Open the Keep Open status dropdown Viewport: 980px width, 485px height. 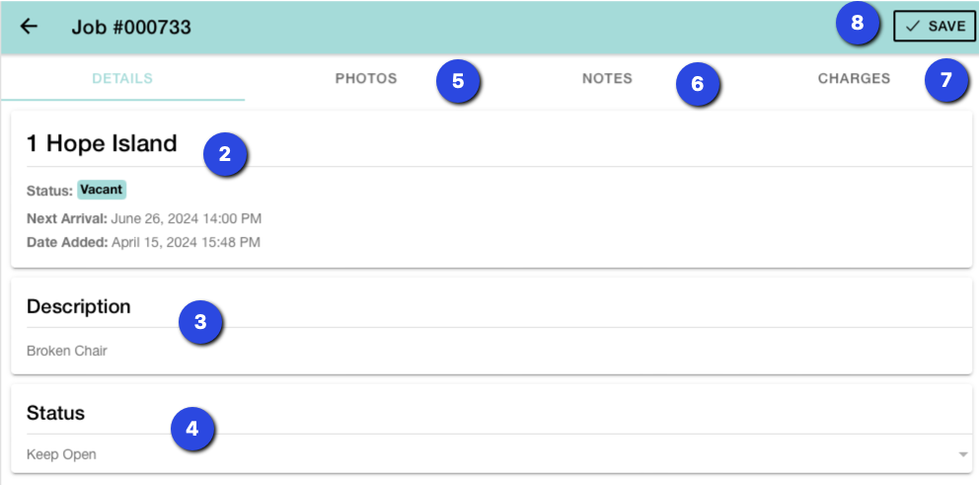coord(493,454)
